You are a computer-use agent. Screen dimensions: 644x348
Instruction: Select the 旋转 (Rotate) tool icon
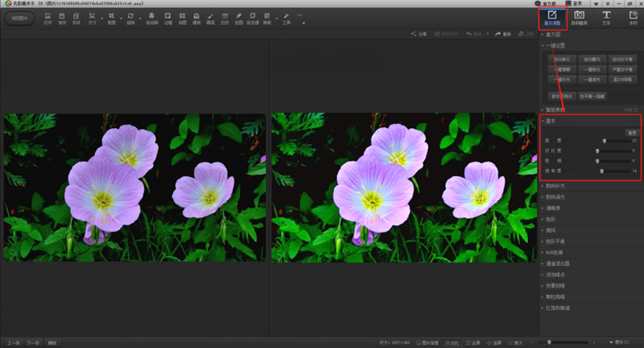click(x=130, y=18)
